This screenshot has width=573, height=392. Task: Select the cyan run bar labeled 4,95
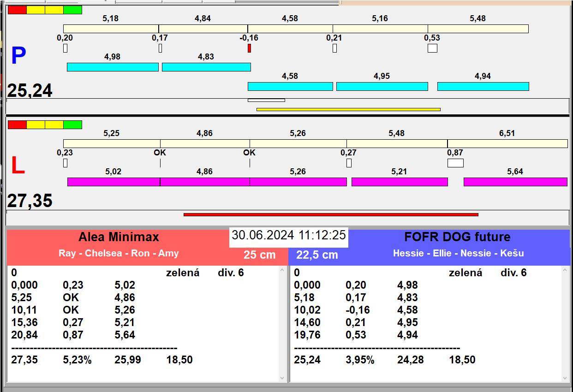382,86
